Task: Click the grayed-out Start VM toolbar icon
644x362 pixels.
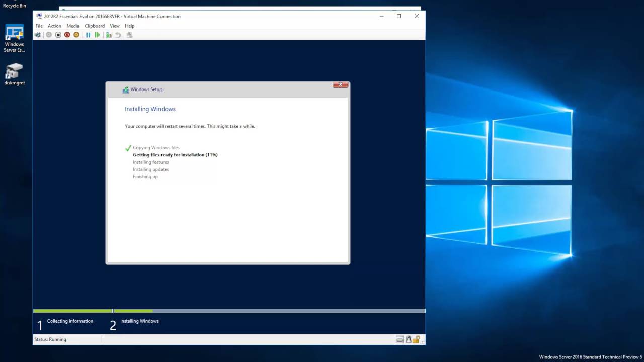Action: tap(49, 35)
